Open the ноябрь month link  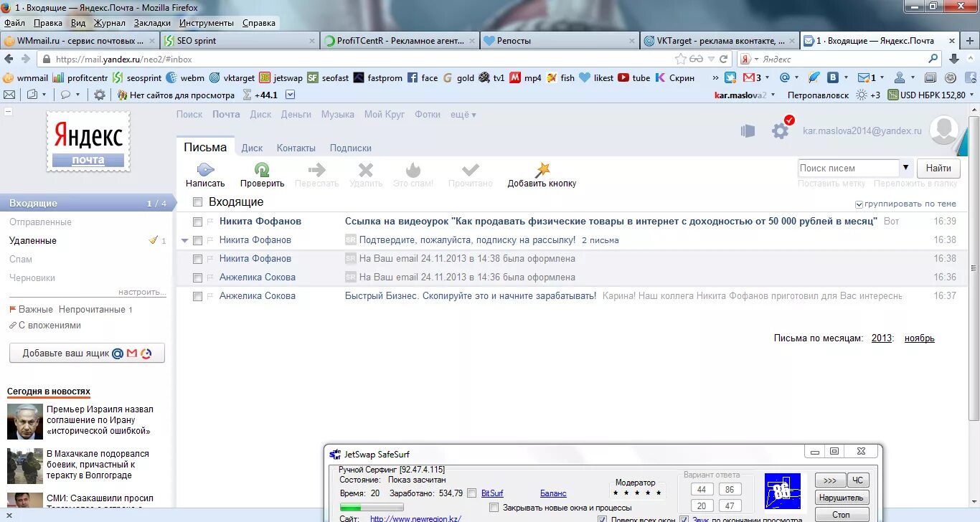pos(920,338)
